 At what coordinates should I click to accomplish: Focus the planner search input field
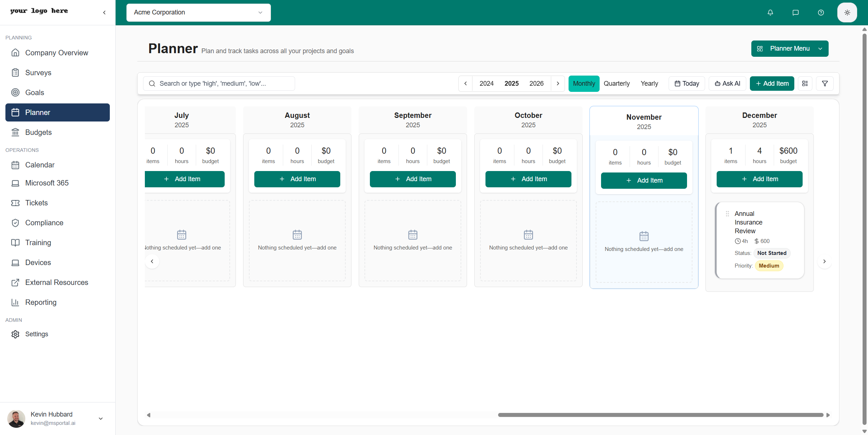click(x=224, y=84)
